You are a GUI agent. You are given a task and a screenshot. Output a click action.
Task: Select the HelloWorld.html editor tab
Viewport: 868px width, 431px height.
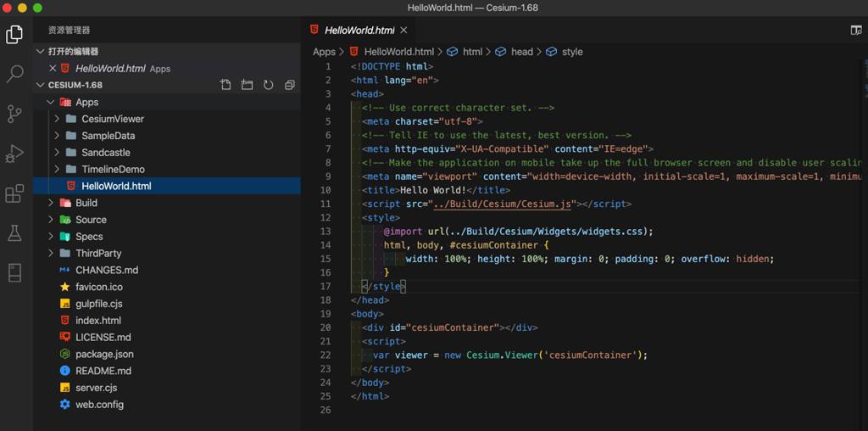(x=359, y=31)
